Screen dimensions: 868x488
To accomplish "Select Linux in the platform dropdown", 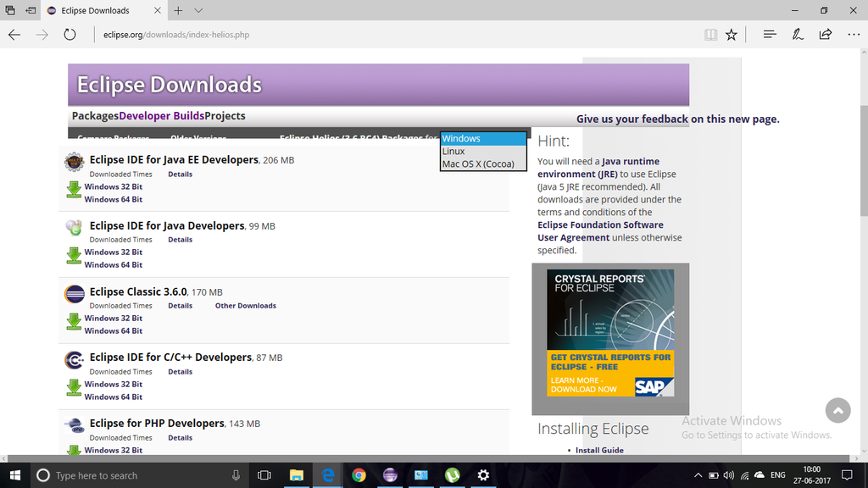I will [x=483, y=151].
